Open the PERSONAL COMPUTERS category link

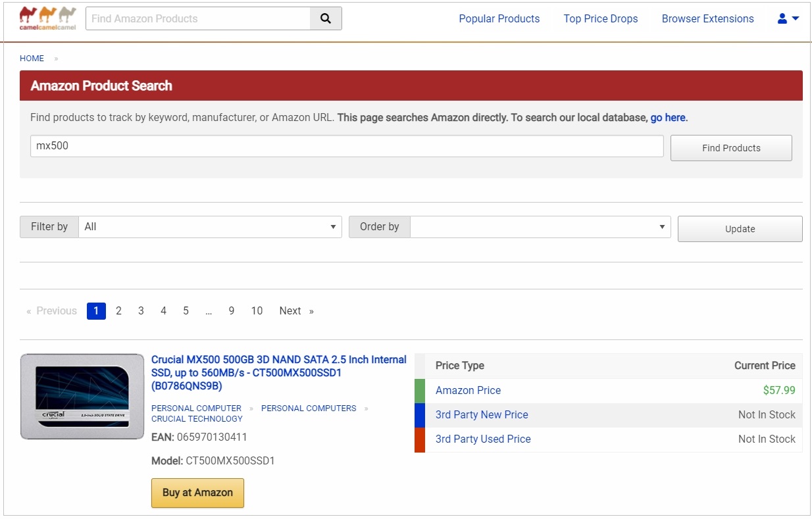(x=309, y=408)
